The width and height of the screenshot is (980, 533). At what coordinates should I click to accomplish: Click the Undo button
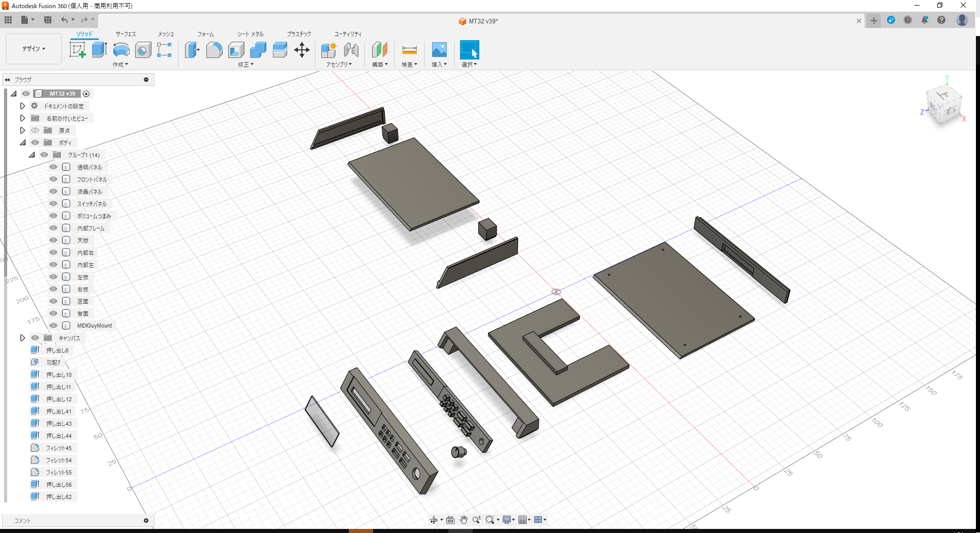(64, 20)
